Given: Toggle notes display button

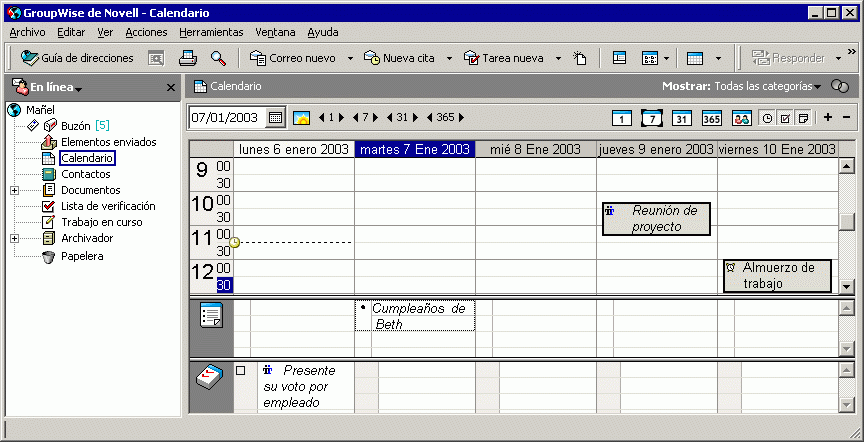Looking at the screenshot, I should point(803,118).
